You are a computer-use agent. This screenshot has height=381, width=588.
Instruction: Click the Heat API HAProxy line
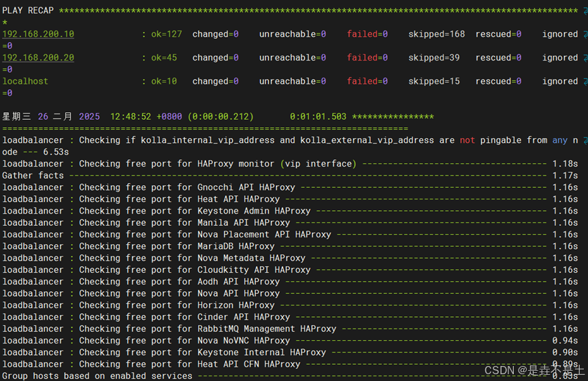tap(290, 199)
